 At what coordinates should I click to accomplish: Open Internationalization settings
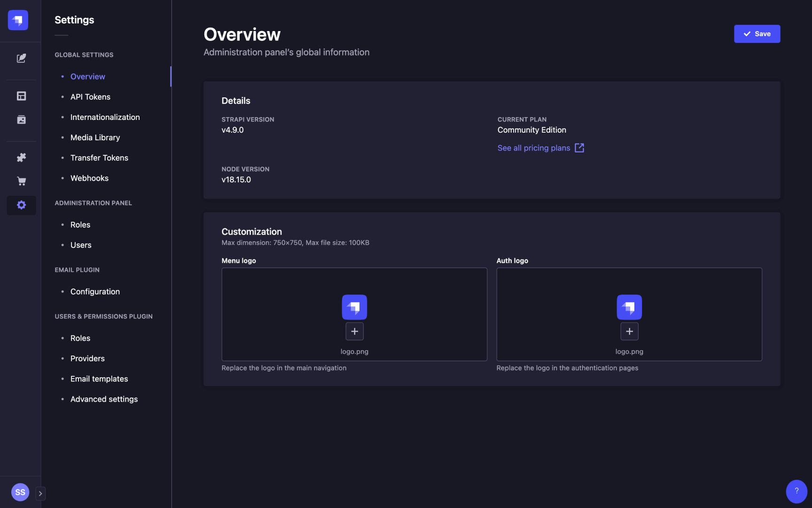pyautogui.click(x=105, y=117)
